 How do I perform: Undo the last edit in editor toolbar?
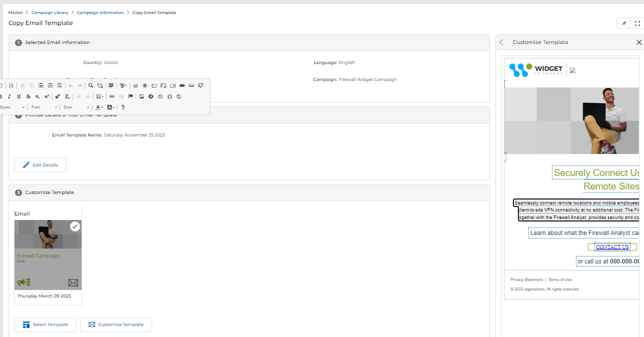(x=71, y=85)
